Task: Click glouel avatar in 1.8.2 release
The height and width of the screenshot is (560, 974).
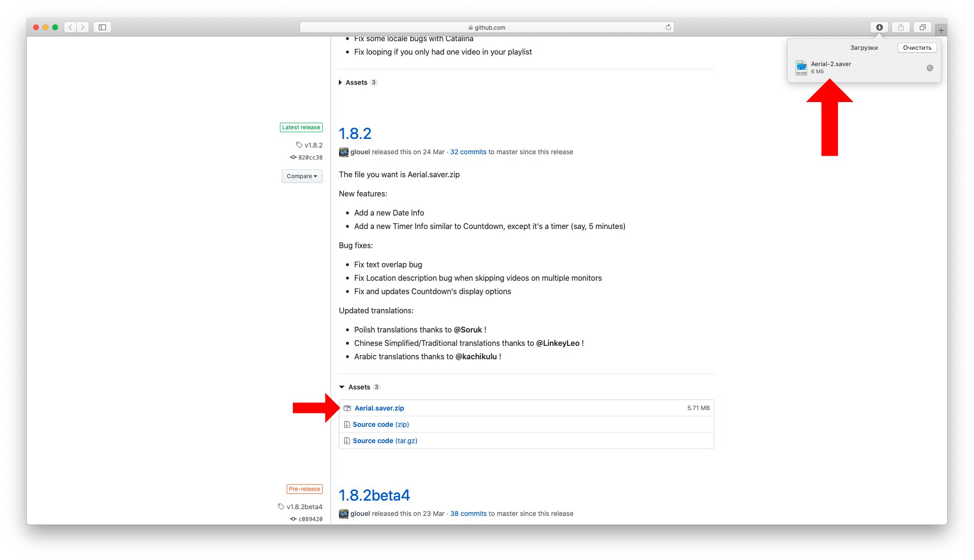Action: [344, 152]
